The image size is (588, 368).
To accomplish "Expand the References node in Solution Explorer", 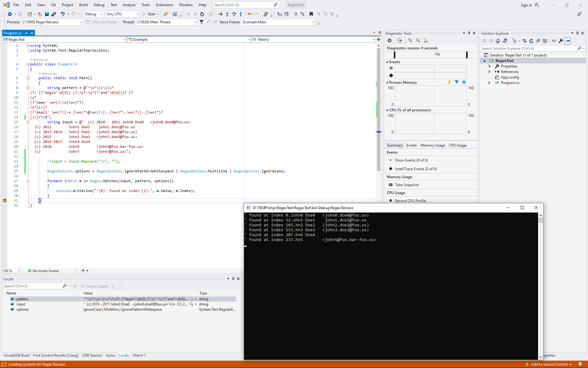I will tap(489, 72).
